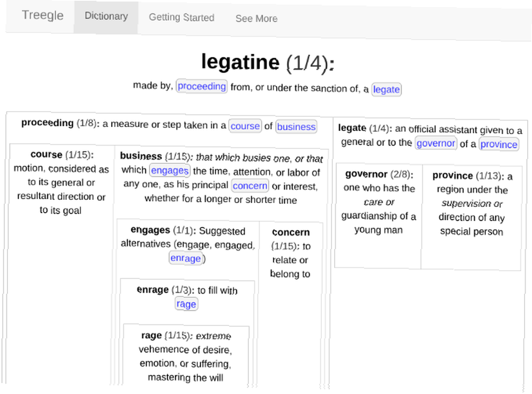Open the 'business' link in proceeding definition

296,127
